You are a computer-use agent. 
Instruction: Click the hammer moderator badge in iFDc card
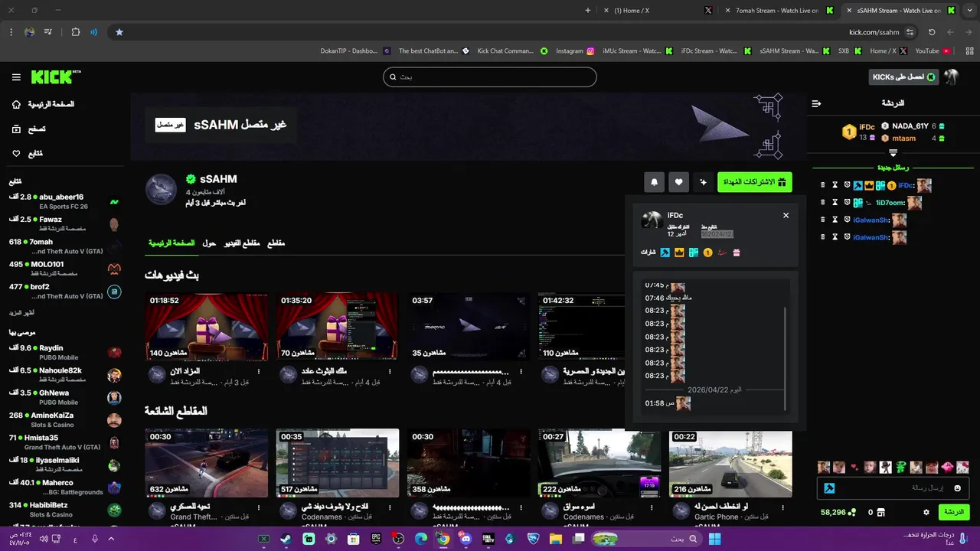(665, 253)
